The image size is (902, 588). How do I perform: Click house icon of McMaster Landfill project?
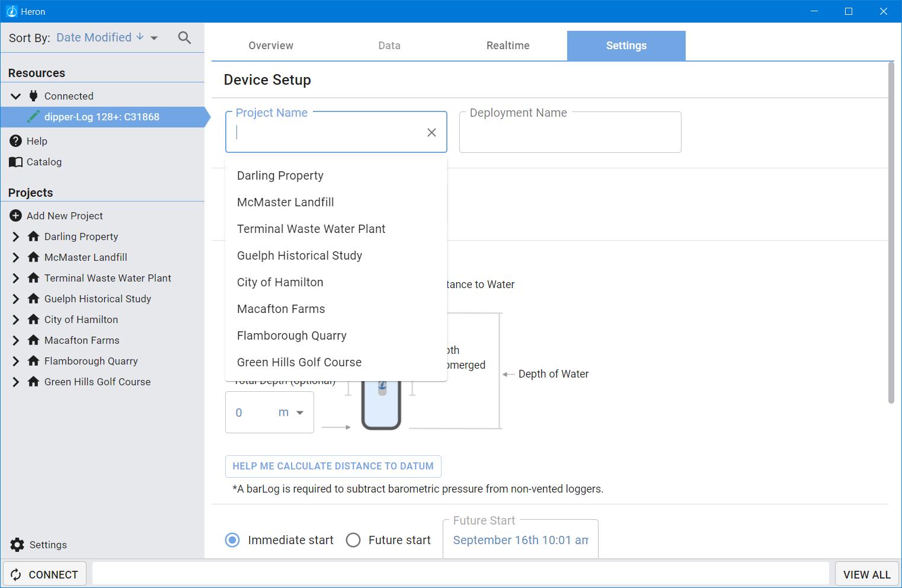34,257
